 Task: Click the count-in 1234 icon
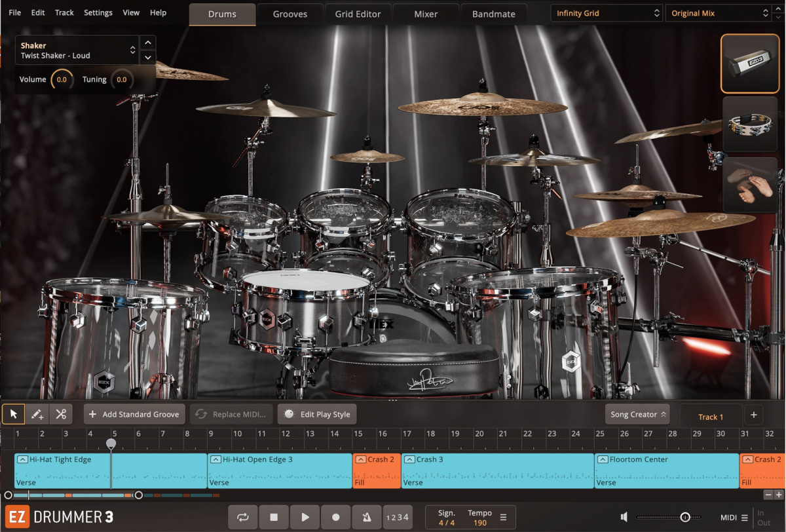398,517
